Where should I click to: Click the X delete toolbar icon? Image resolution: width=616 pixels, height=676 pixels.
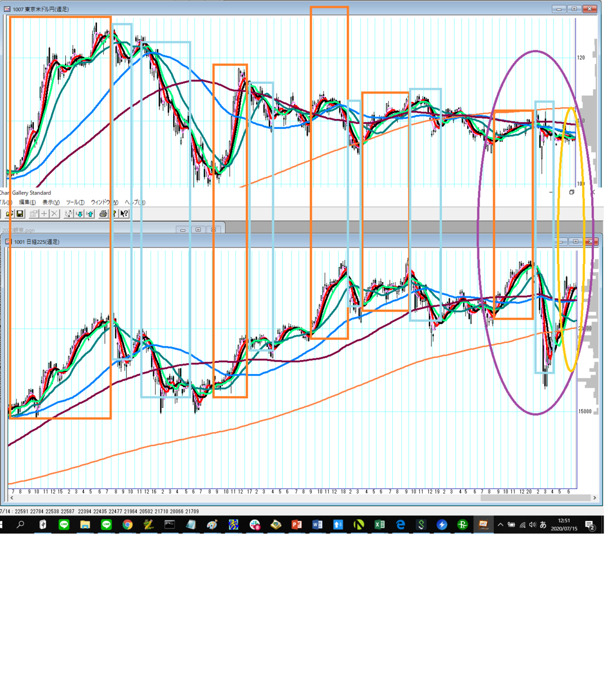tap(55, 214)
